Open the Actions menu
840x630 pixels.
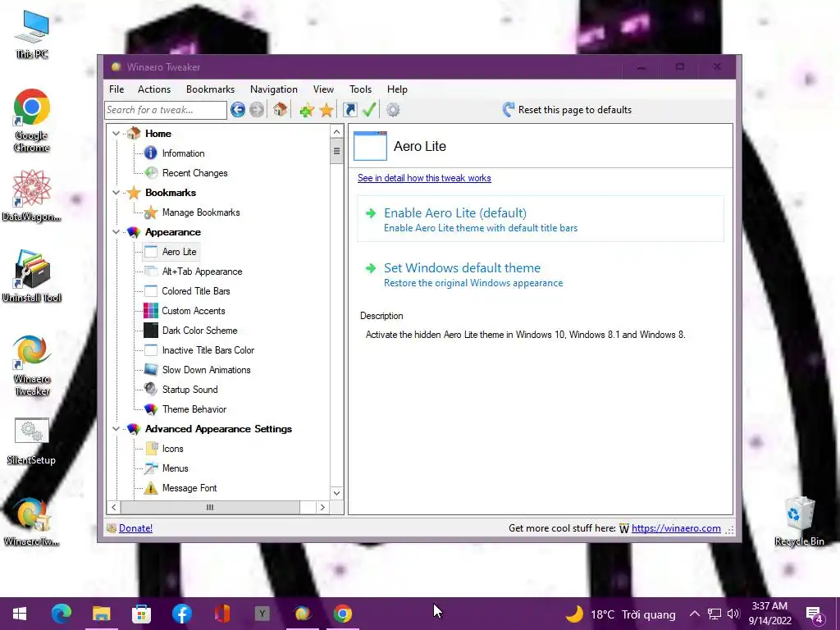click(153, 89)
